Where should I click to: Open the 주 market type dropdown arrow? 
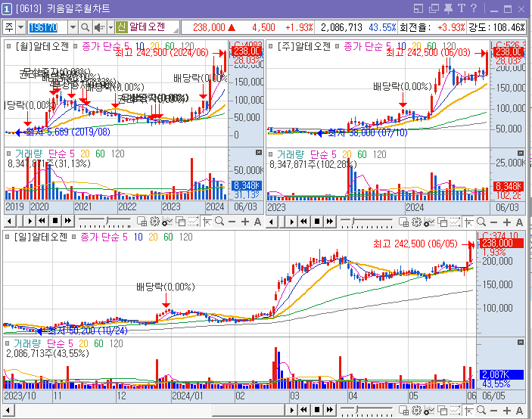click(21, 27)
